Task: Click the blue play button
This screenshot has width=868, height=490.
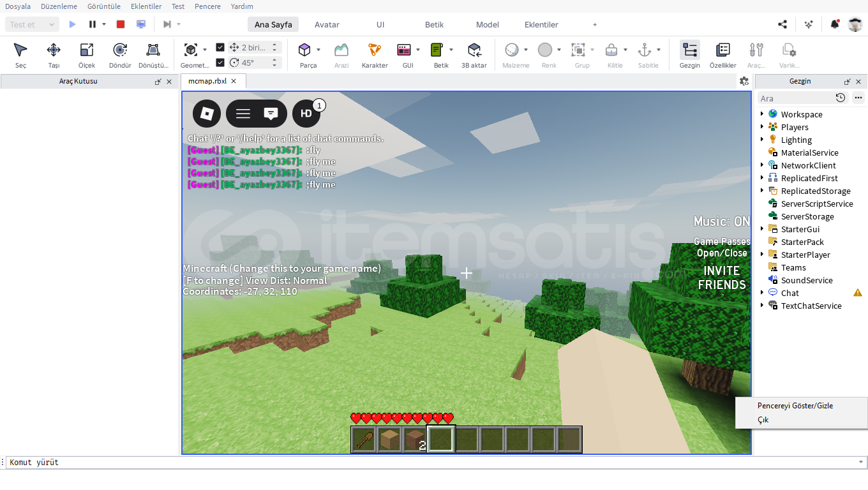Action: click(73, 24)
